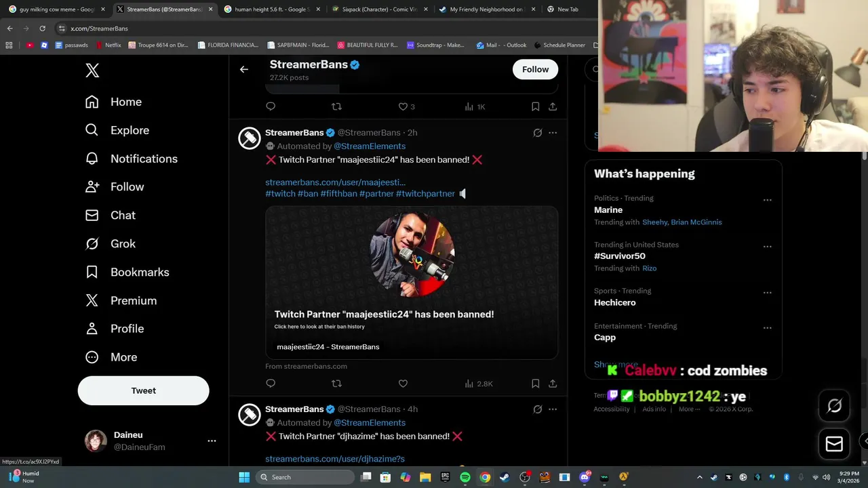868x488 pixels.
Task: Open account options next to Daineu
Action: [212, 441]
